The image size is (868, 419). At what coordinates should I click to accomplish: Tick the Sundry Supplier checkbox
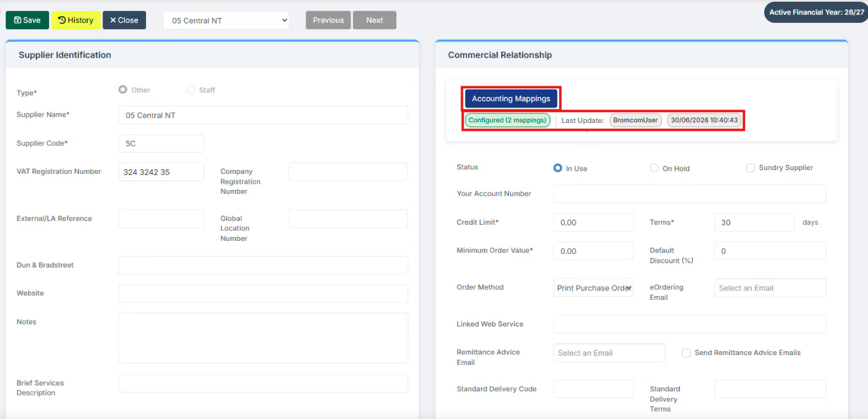coord(751,168)
